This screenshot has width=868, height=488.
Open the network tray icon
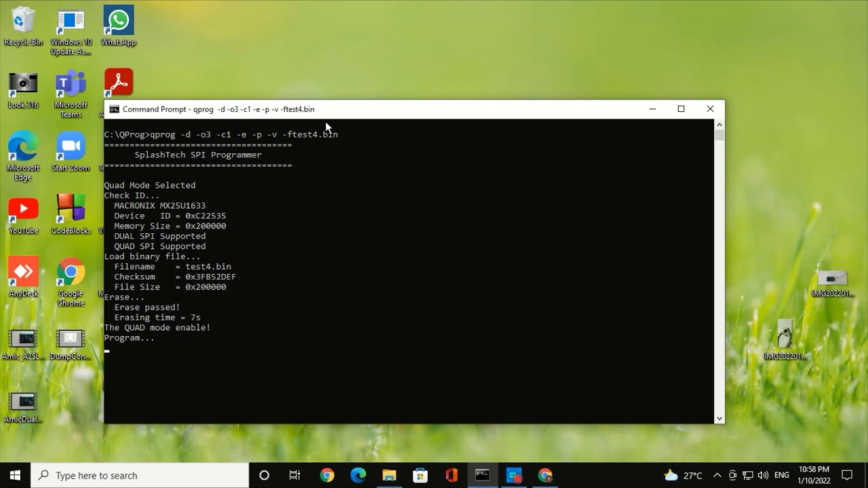tap(748, 475)
